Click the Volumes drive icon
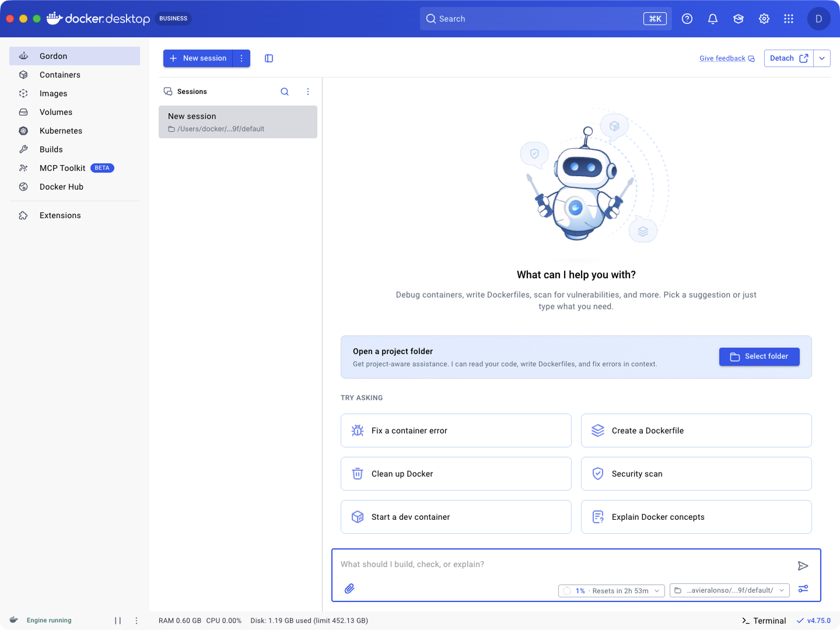Viewport: 840px width, 630px height. 23,112
